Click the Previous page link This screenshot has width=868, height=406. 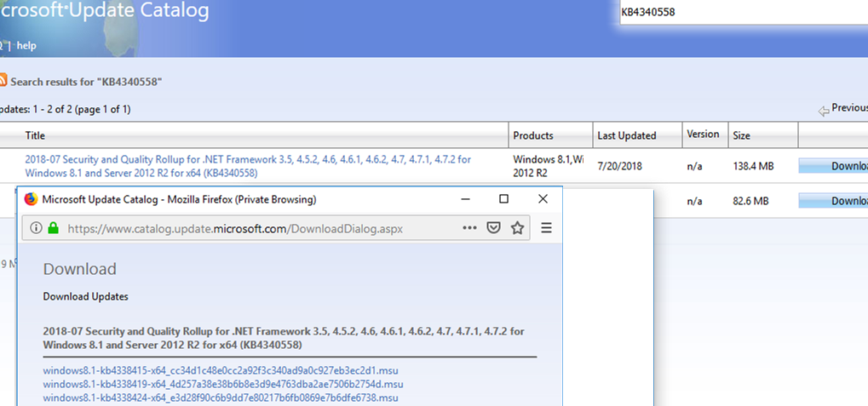(849, 108)
